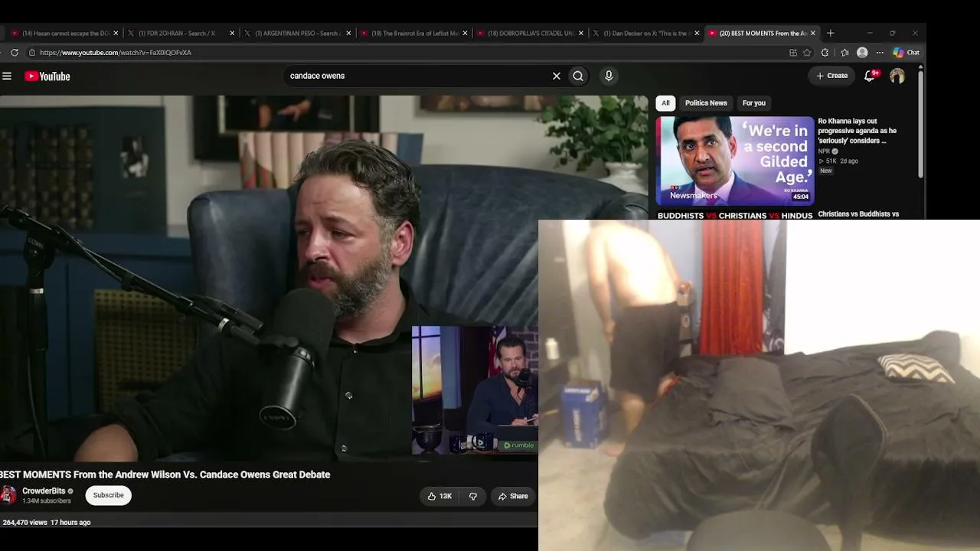The width and height of the screenshot is (980, 551).
Task: Close the 'ARGENTINAN PESO - Search' tab
Action: pos(348,33)
